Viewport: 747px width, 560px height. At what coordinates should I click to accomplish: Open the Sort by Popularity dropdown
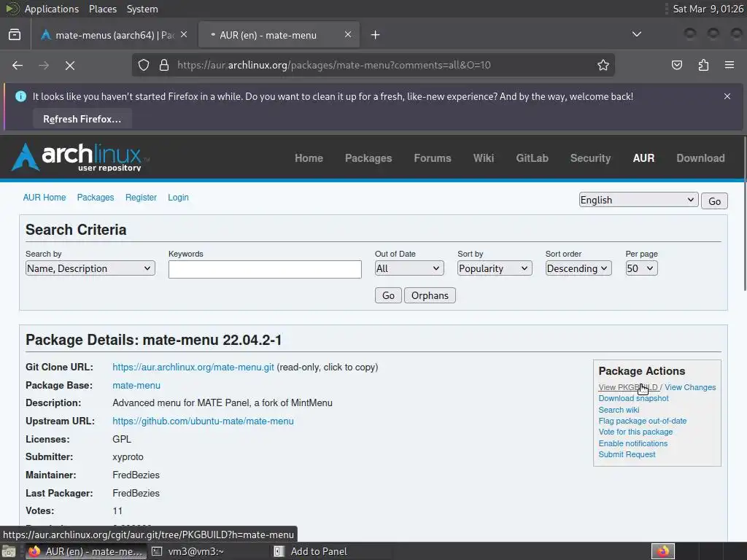point(495,268)
